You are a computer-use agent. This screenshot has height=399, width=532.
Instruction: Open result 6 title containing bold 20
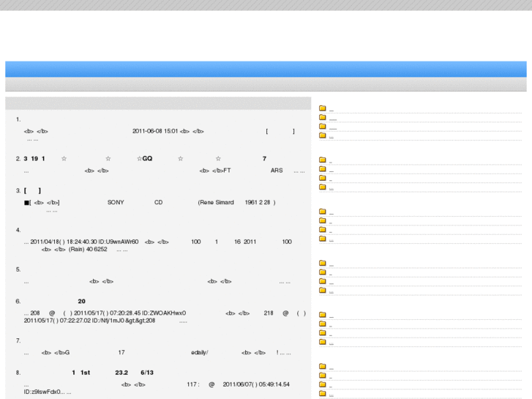(81, 301)
